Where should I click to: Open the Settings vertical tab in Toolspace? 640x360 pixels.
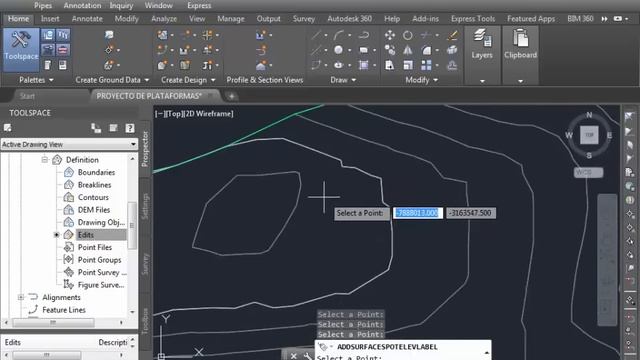(x=144, y=206)
